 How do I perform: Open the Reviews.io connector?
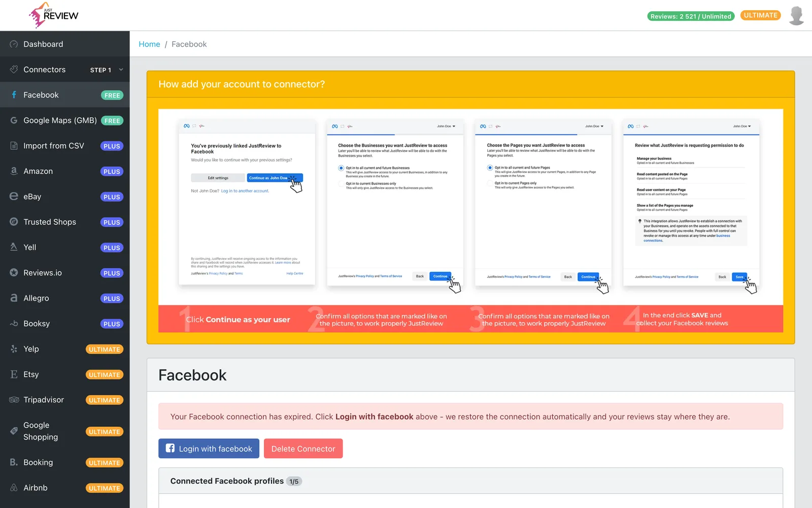(x=65, y=273)
